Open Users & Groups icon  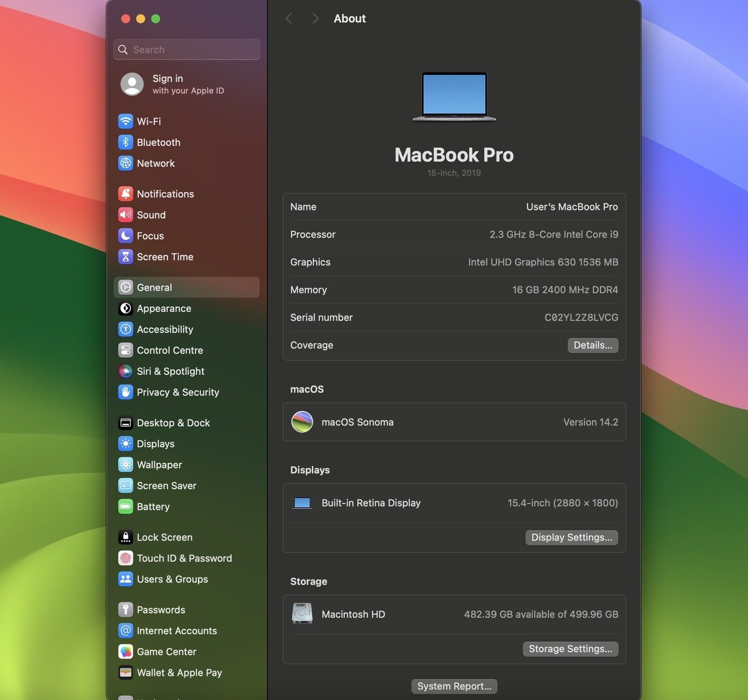(125, 579)
